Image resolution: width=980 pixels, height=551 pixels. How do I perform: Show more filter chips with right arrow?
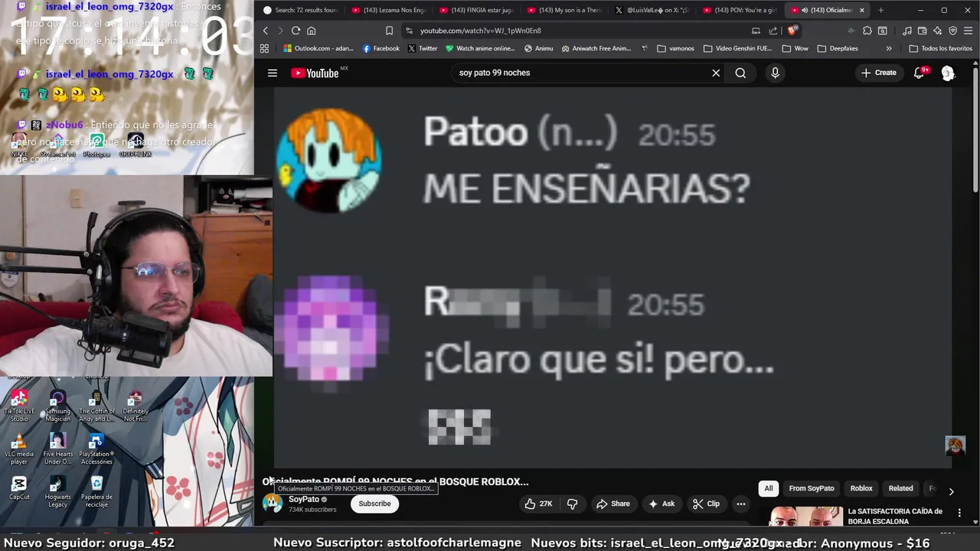pos(951,491)
